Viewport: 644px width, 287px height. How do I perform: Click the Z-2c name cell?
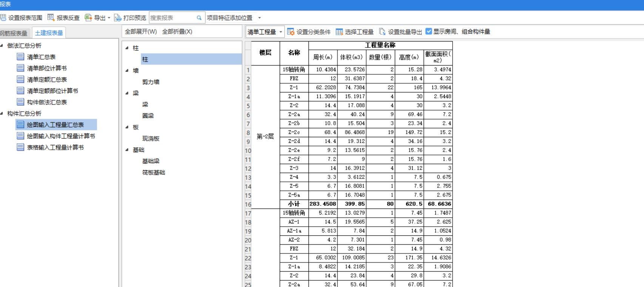click(x=294, y=132)
